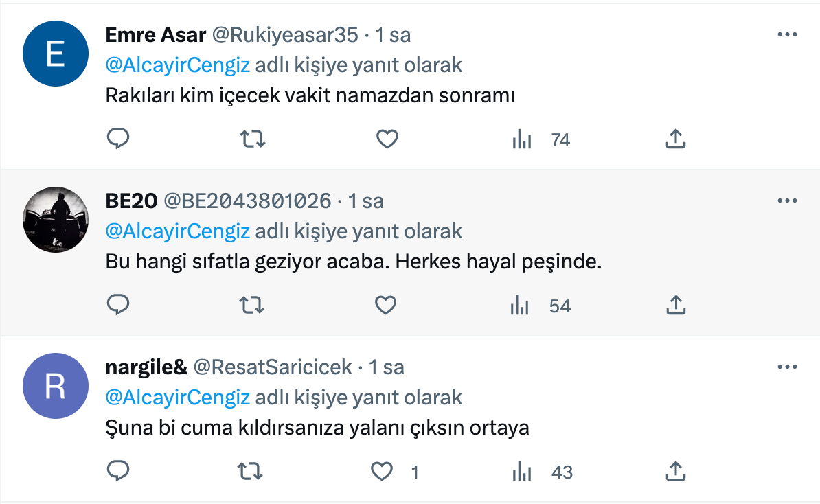
Task: Open Emre Asar's profile name
Action: click(156, 35)
